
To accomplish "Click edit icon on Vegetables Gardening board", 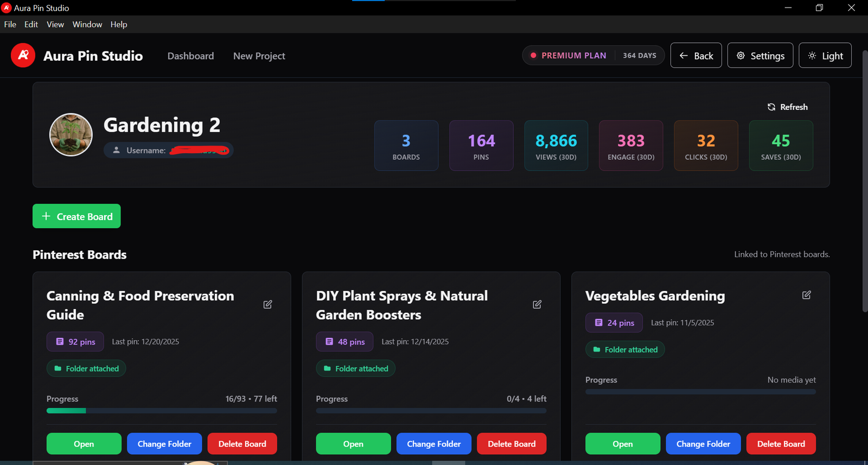I will tap(806, 295).
